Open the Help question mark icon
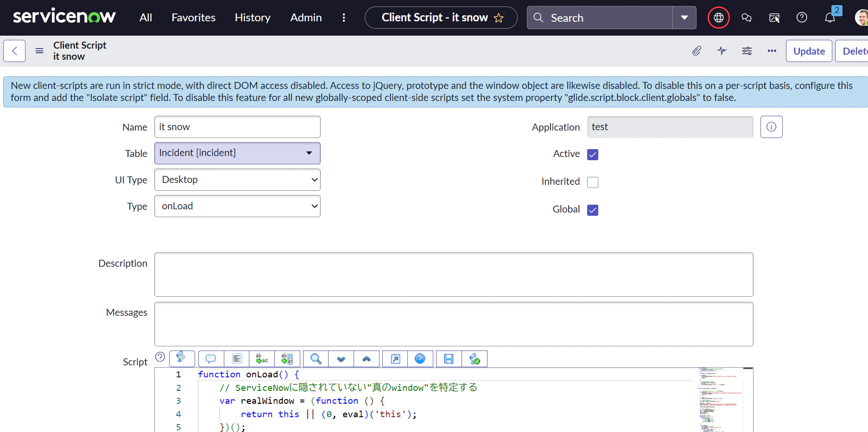 [x=802, y=18]
